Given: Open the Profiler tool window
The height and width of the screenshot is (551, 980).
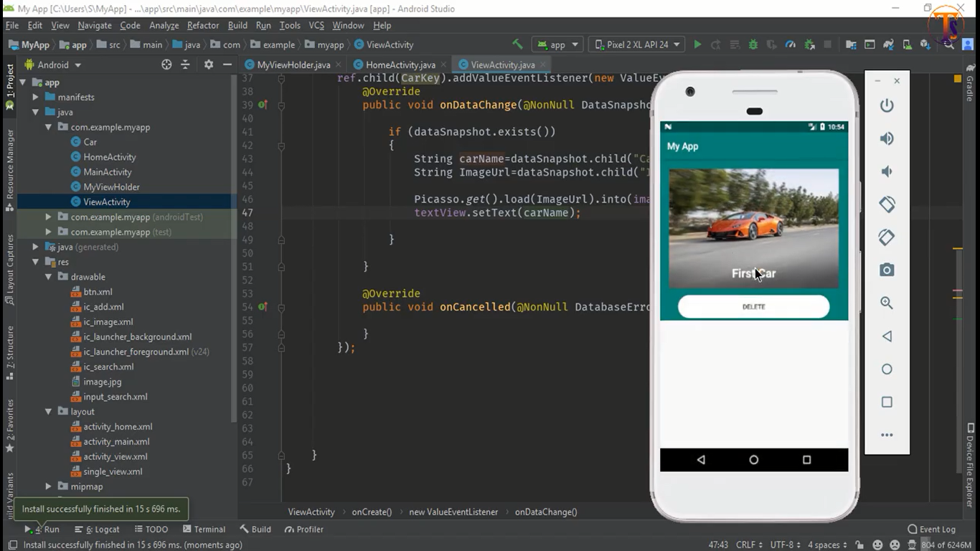Looking at the screenshot, I should pos(304,529).
